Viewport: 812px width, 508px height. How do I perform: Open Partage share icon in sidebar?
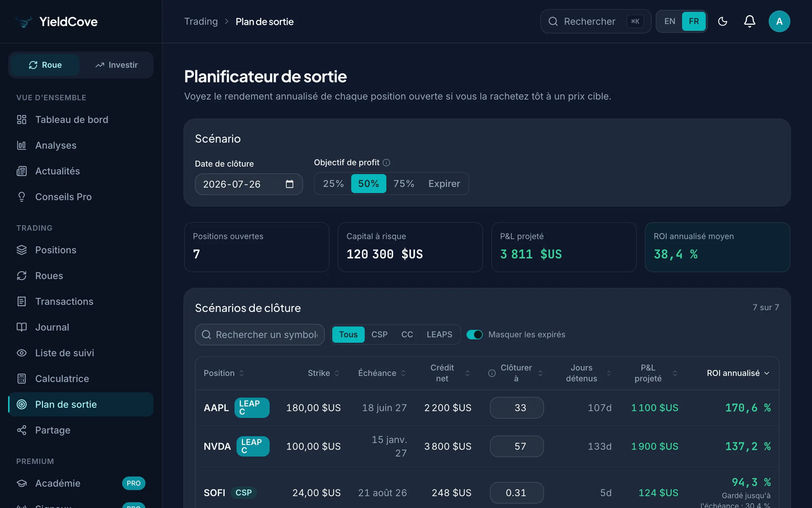22,430
